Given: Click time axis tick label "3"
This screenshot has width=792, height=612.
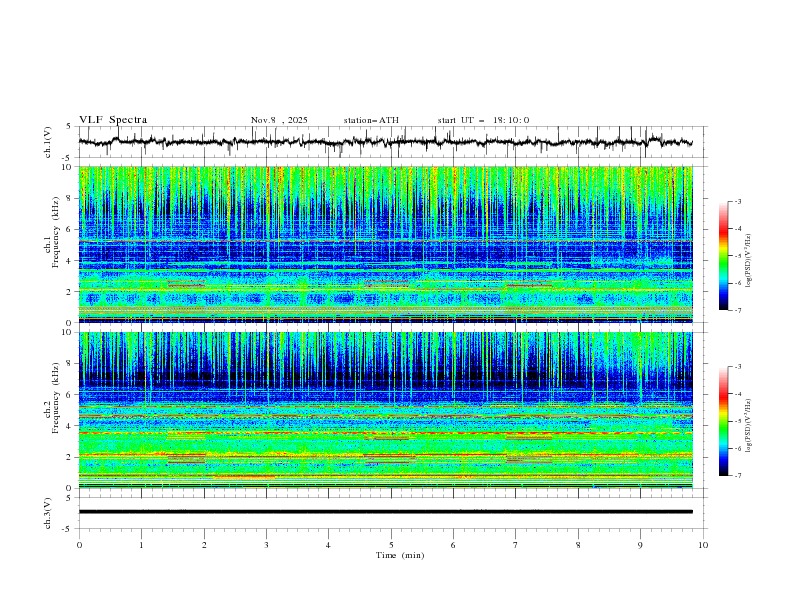Looking at the screenshot, I should pos(266,545).
